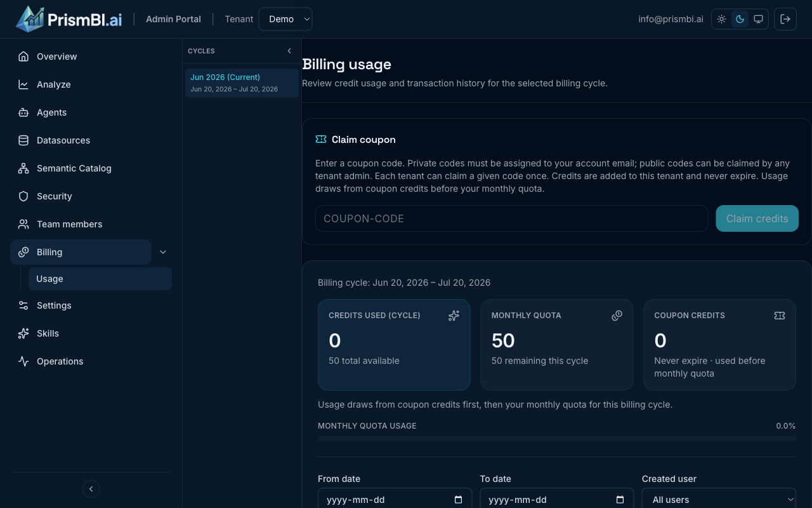This screenshot has height=508, width=812.
Task: Click info@prismbi.ai account email
Action: 671,19
